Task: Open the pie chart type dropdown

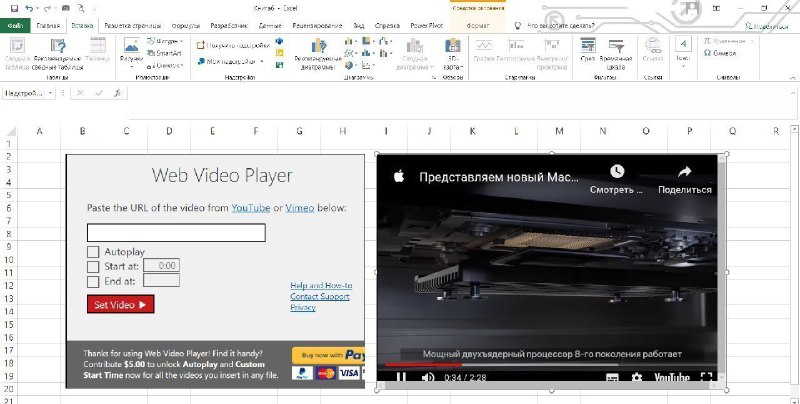Action: pyautogui.click(x=352, y=65)
